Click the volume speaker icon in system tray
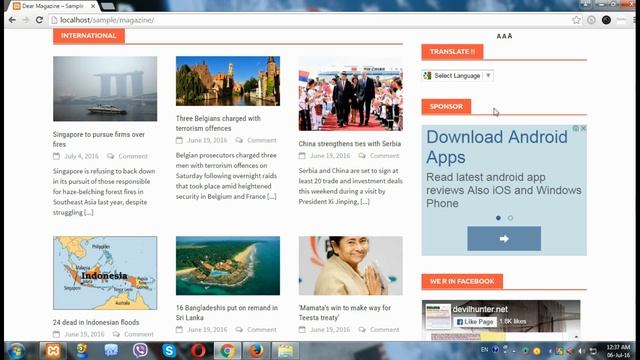The image size is (640, 360). point(582,351)
